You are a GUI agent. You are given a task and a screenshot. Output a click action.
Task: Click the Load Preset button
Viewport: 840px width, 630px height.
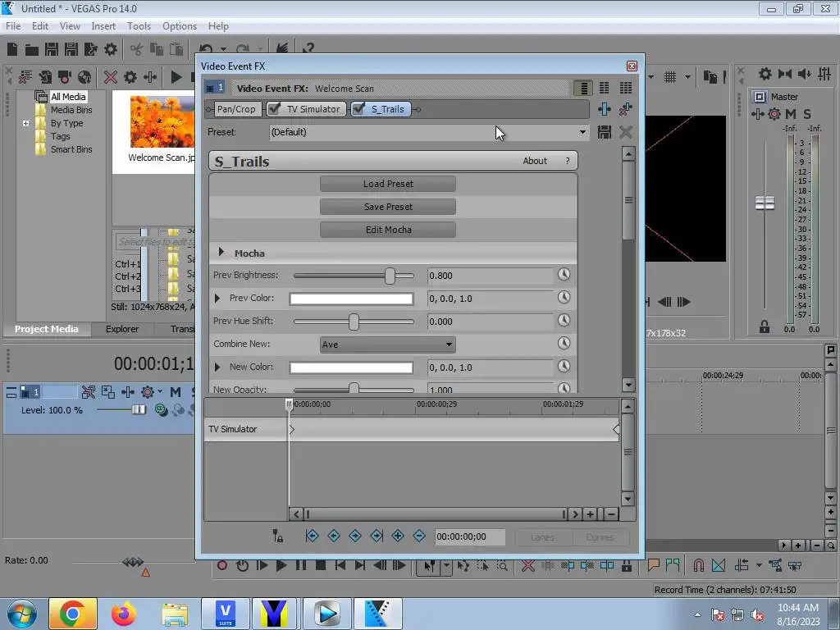[x=388, y=184]
